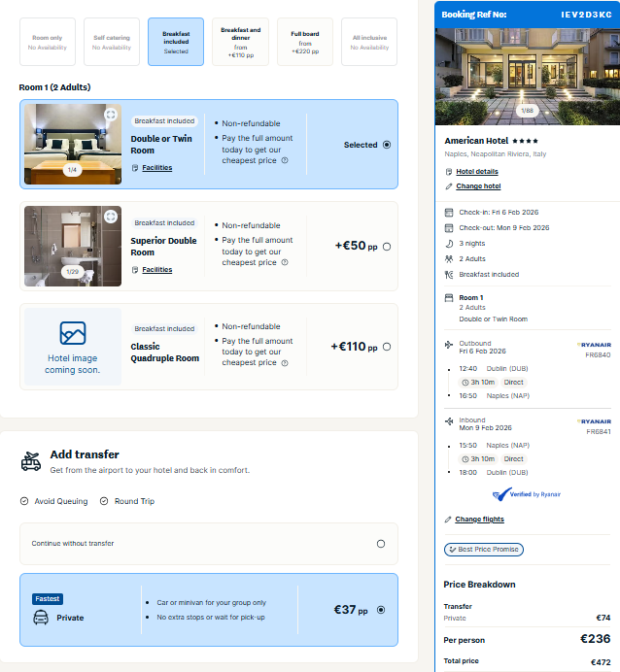Click the check-in calendar icon
The image size is (620, 672).
(x=449, y=212)
